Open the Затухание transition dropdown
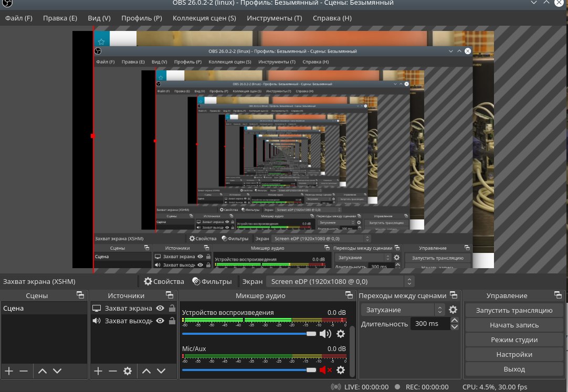 click(x=403, y=310)
